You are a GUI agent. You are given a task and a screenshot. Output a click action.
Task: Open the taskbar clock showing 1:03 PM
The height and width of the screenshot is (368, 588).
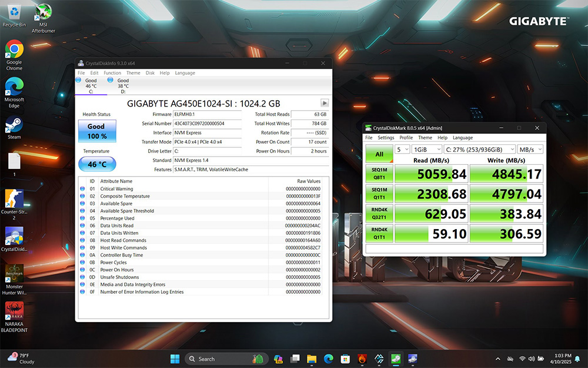click(x=560, y=359)
